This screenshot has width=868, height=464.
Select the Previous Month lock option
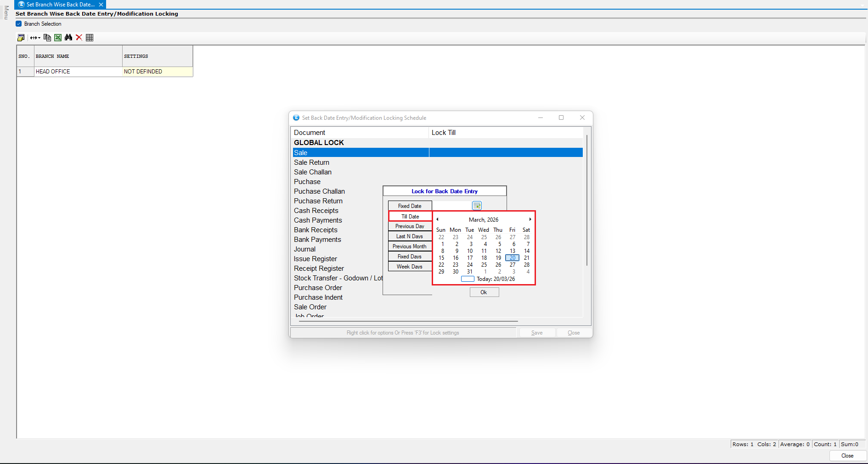(x=410, y=246)
